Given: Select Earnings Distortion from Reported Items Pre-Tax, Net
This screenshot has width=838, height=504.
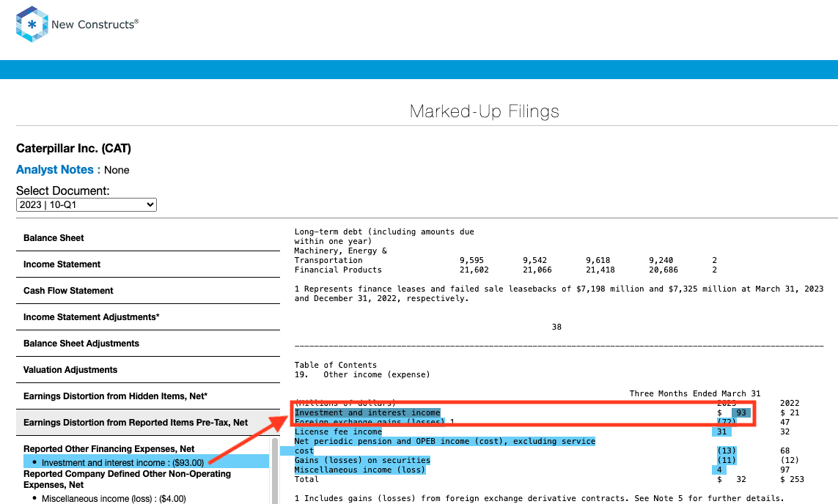Looking at the screenshot, I should click(x=148, y=422).
